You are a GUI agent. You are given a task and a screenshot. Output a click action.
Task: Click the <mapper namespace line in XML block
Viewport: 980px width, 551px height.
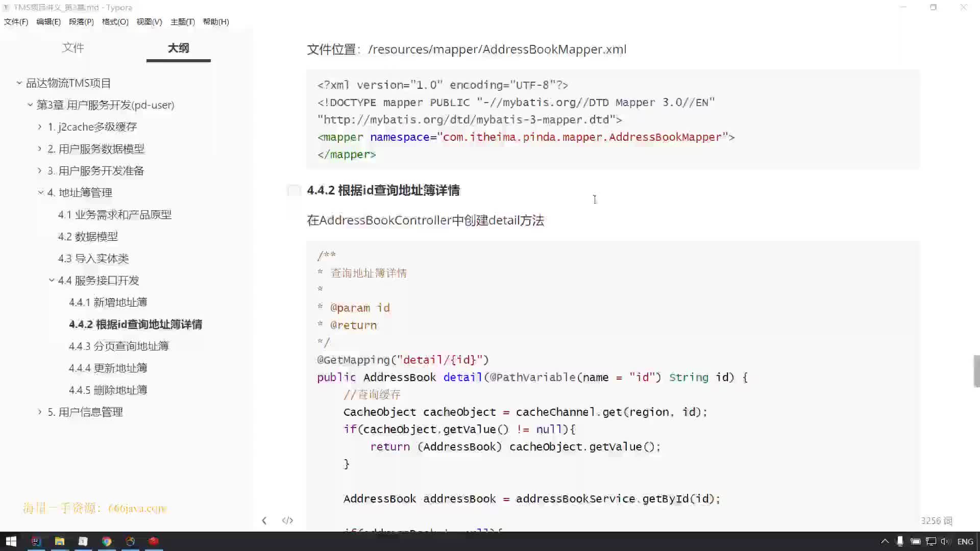526,137
